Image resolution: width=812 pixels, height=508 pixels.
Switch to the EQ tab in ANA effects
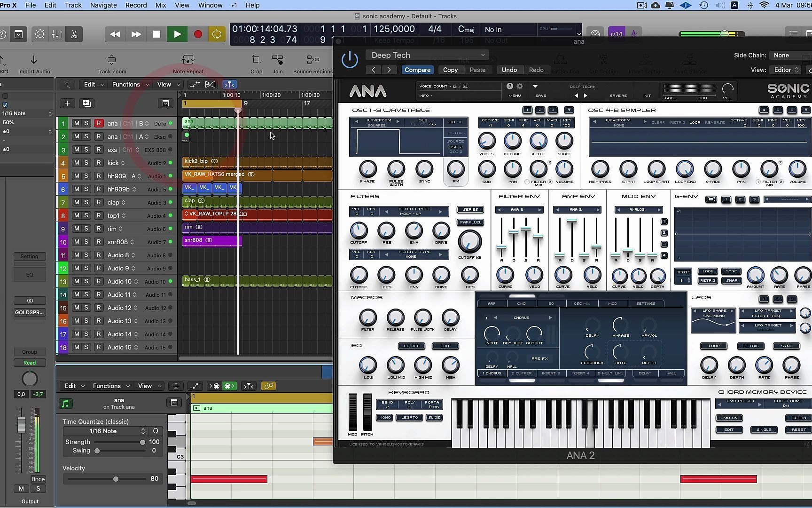click(x=551, y=303)
